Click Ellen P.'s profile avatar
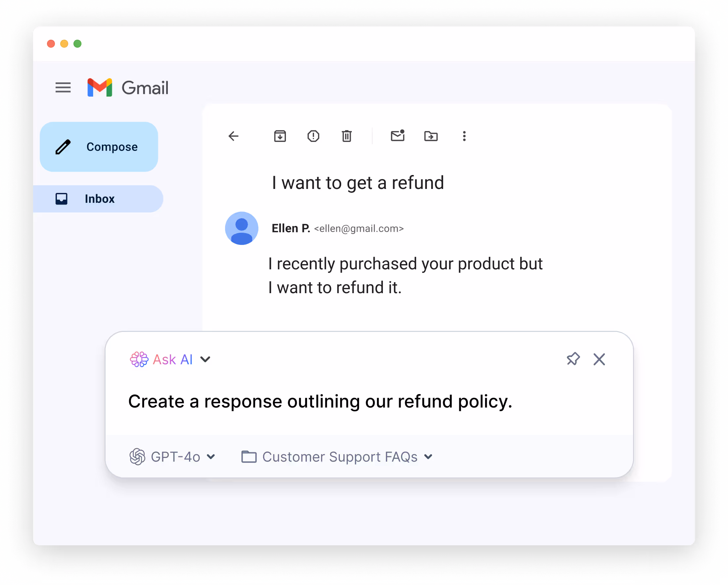 point(242,228)
